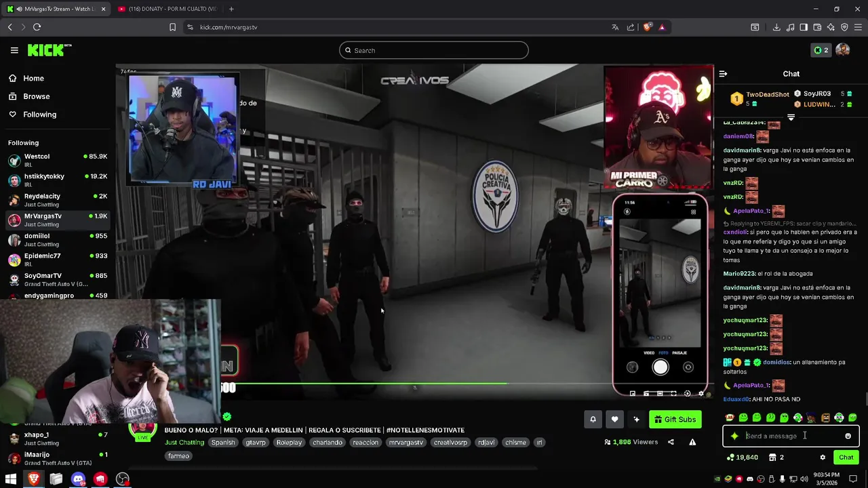Viewport: 868px width, 488px height.
Task: Open the Brave application menu
Action: tap(859, 27)
